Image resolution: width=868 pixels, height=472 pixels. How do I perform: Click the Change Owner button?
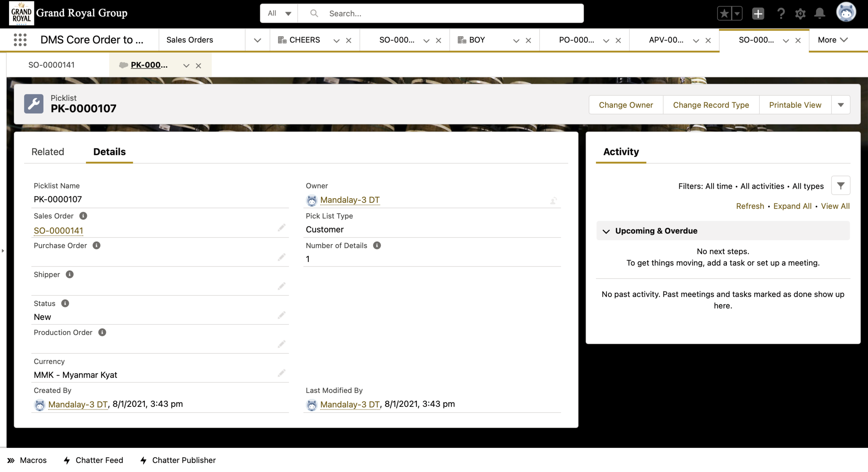click(625, 105)
